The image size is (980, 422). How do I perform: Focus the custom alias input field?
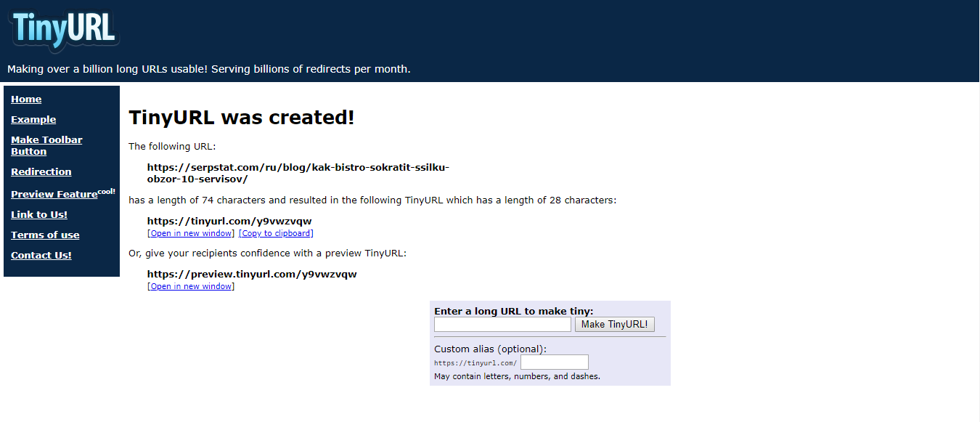click(x=555, y=362)
